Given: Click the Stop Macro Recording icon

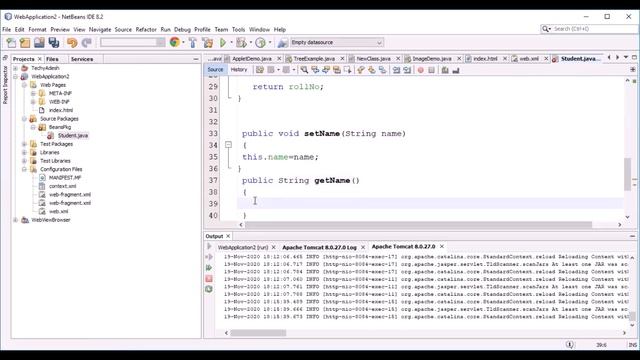Looking at the screenshot, I should [431, 70].
